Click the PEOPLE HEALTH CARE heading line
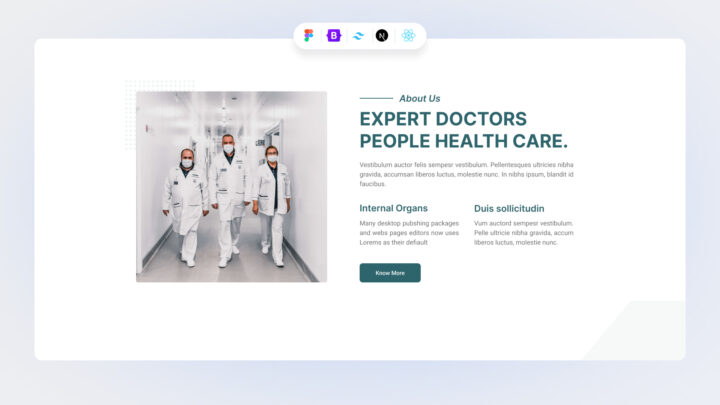Image resolution: width=720 pixels, height=405 pixels. tap(464, 141)
